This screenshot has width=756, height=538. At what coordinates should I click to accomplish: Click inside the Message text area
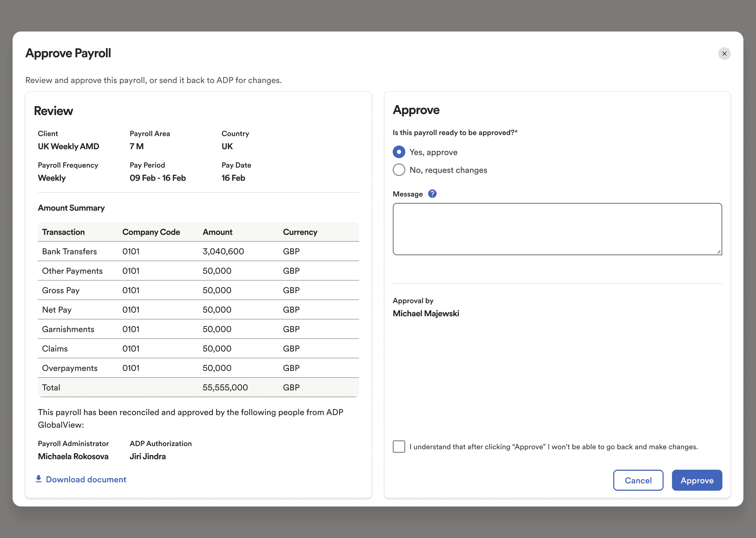tap(557, 229)
